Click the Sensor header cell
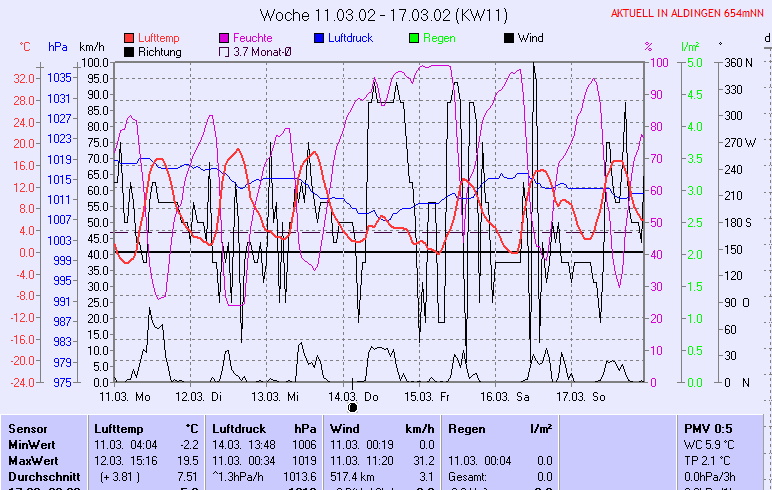Image resolution: width=772 pixels, height=490 pixels. (26, 428)
